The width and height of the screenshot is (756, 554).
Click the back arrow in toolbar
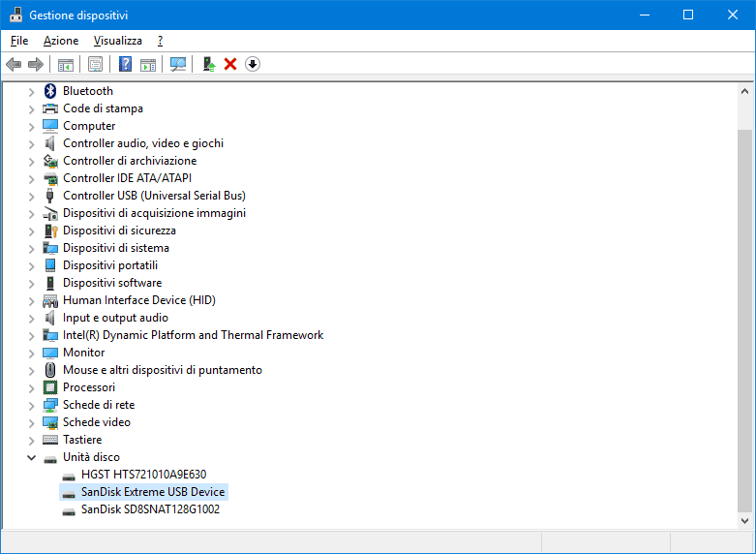tap(14, 64)
